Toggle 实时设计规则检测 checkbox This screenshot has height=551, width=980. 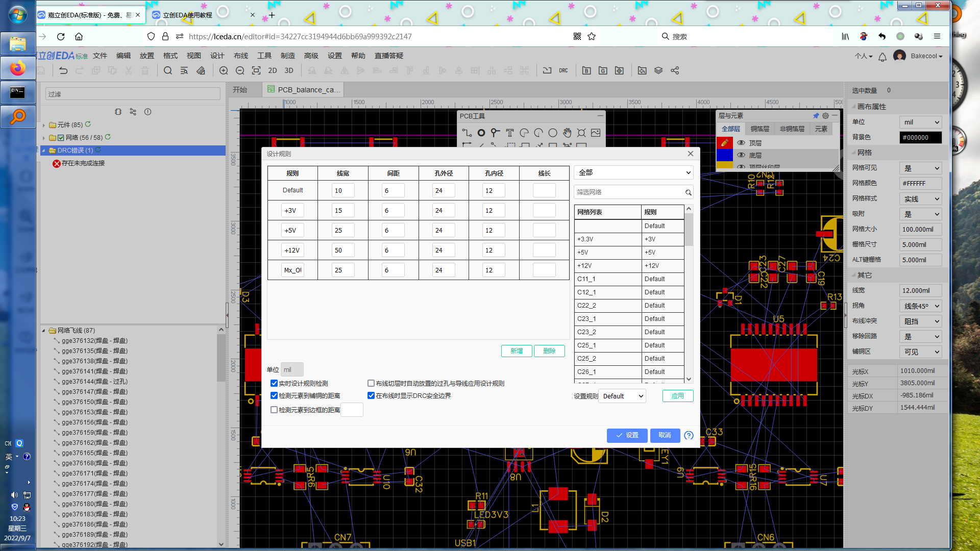coord(274,383)
